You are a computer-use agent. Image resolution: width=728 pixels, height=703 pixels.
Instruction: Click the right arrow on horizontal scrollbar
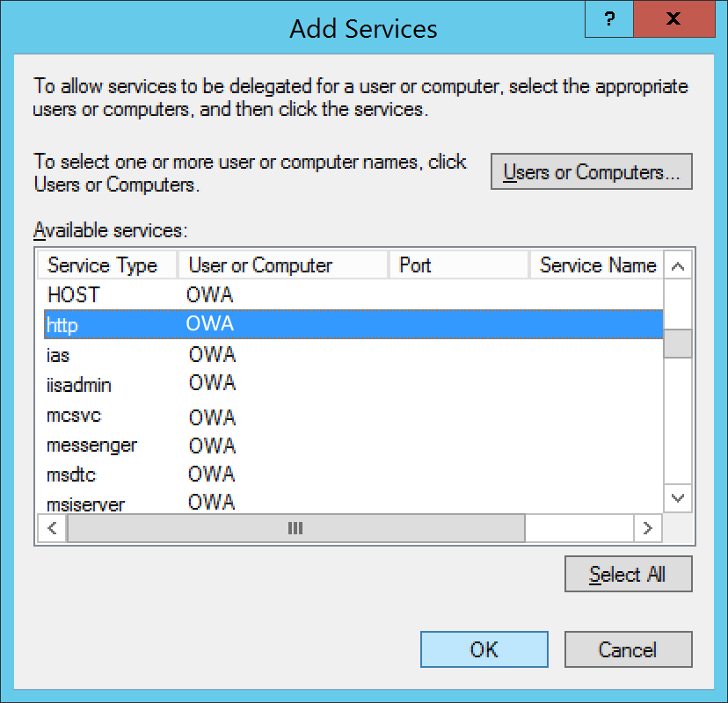(x=648, y=527)
